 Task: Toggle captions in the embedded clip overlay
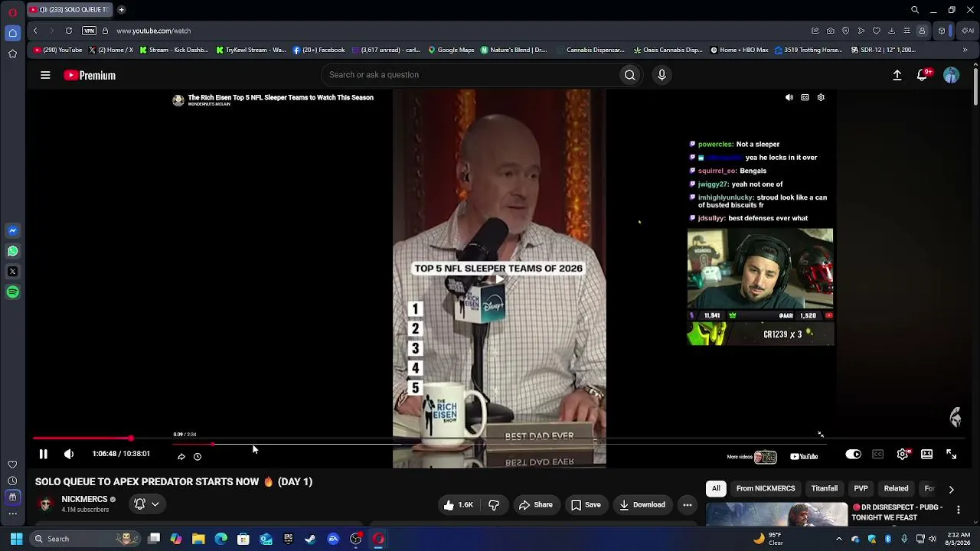805,98
